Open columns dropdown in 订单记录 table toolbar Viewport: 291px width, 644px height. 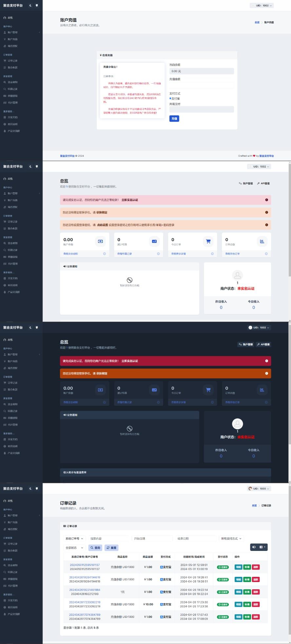click(263, 547)
